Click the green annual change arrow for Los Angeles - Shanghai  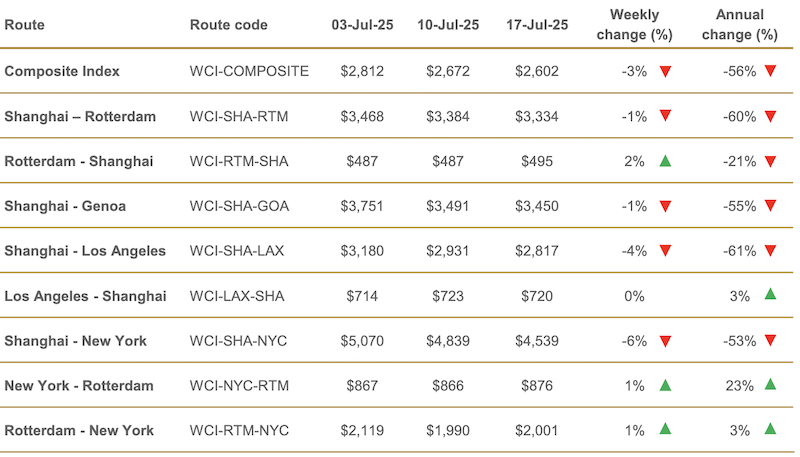[x=770, y=294]
